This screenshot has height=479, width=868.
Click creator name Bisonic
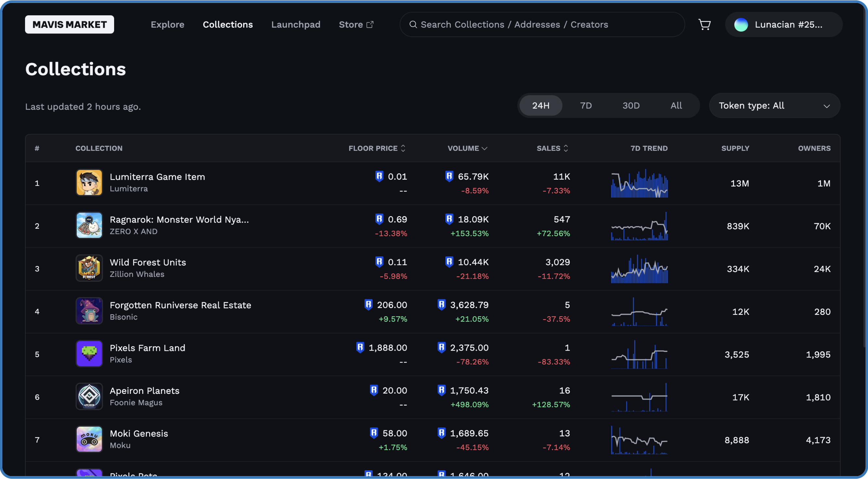[124, 317]
